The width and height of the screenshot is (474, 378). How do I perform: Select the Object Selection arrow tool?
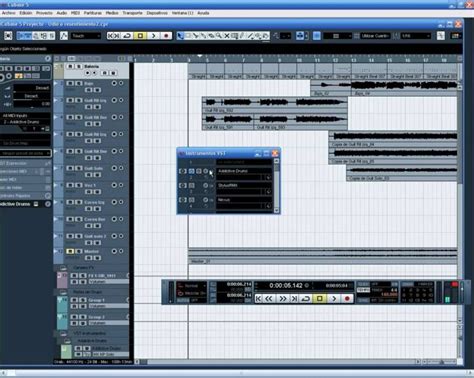[180, 36]
